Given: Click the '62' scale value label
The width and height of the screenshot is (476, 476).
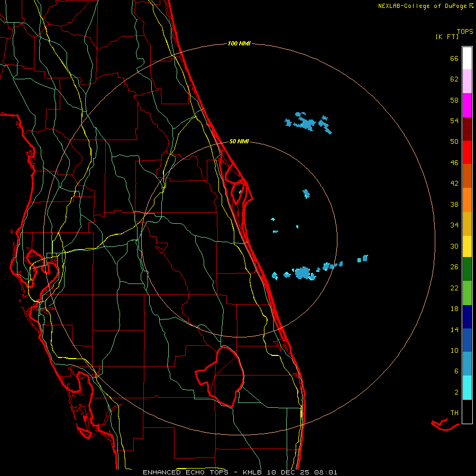Looking at the screenshot, I should coord(454,79).
